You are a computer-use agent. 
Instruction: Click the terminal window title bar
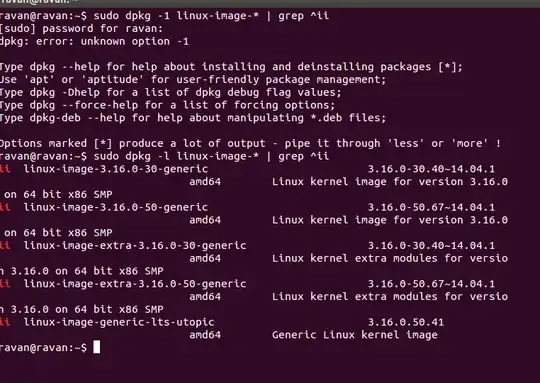pos(270,3)
